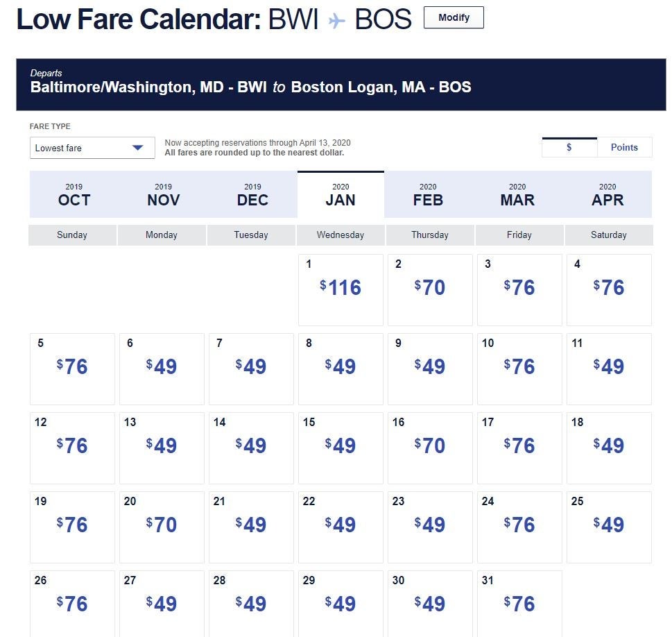This screenshot has height=637, width=672.
Task: Select January 1 fare of $116
Action: (341, 290)
